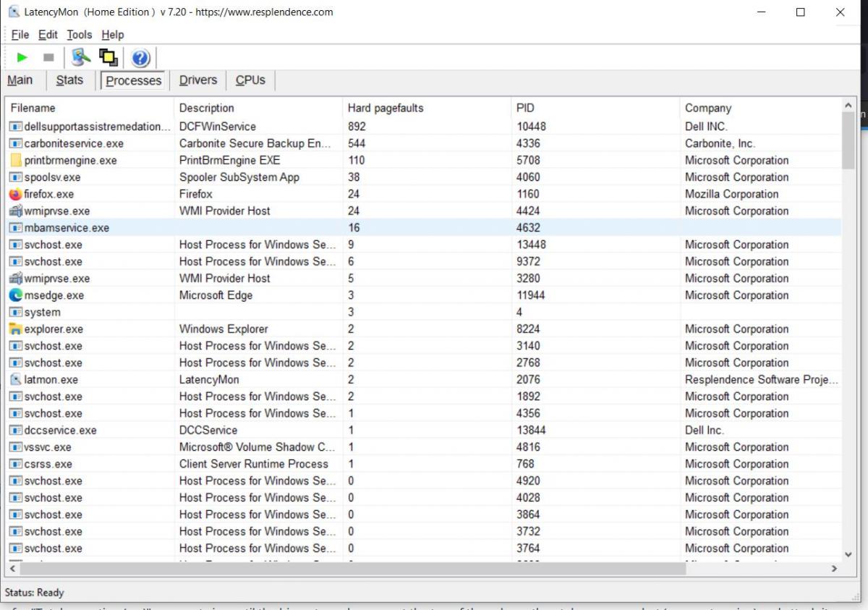Image resolution: width=868 pixels, height=610 pixels.
Task: Click the icon beside mbamservice.exe
Action: 16,228
